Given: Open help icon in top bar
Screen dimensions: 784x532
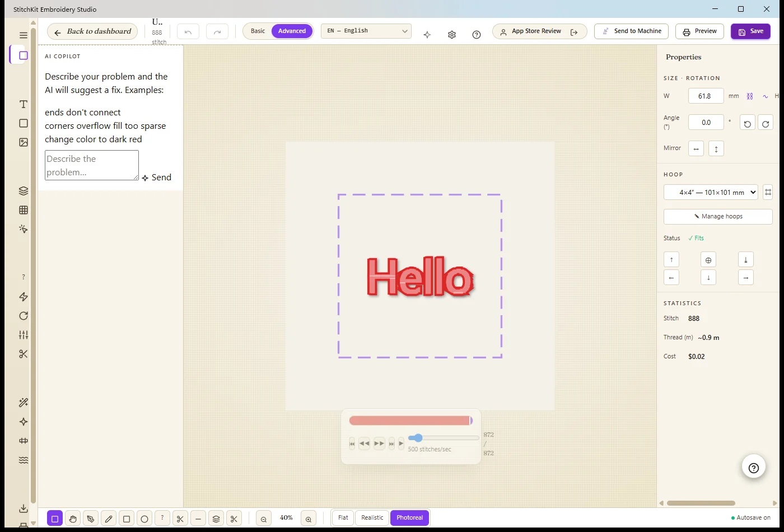Looking at the screenshot, I should [477, 35].
